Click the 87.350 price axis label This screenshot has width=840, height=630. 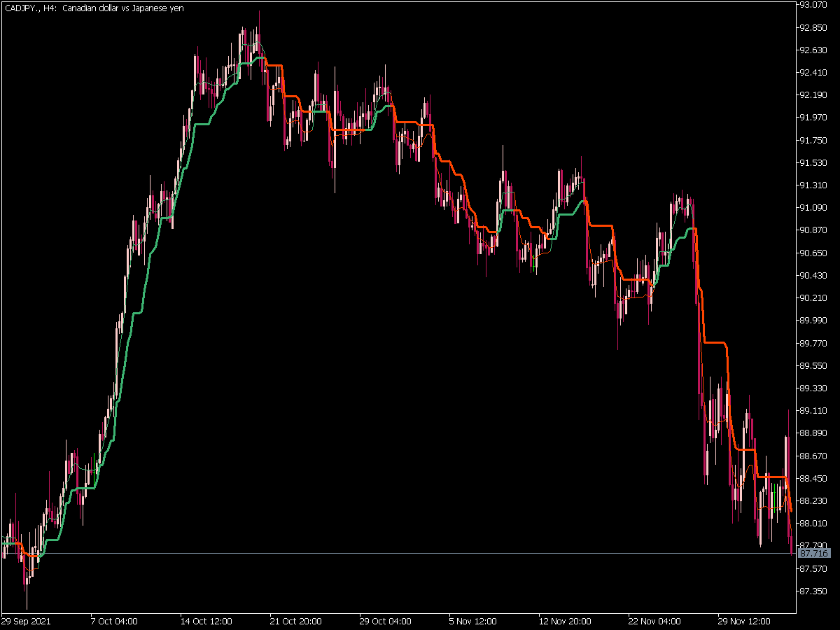coord(814,591)
